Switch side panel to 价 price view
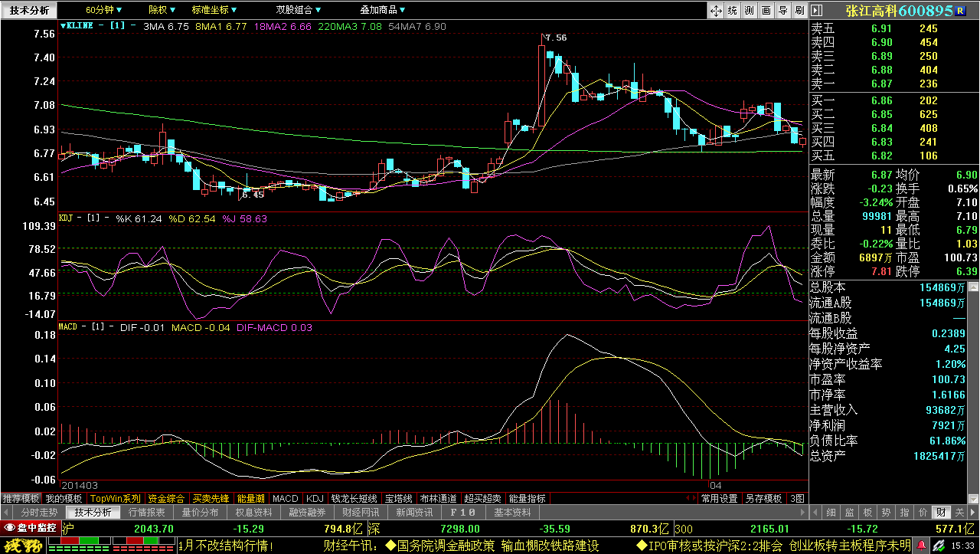 point(923,513)
